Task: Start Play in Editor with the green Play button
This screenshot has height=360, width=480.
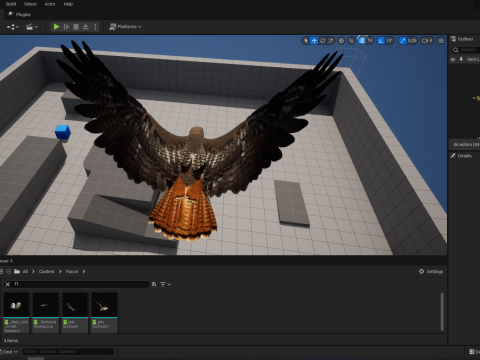Action: pos(56,27)
